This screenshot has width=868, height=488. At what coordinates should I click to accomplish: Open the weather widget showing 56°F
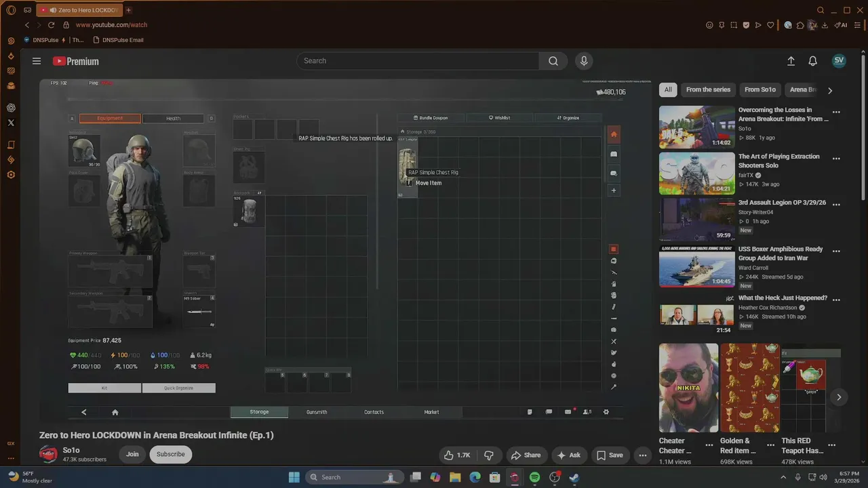[30, 477]
